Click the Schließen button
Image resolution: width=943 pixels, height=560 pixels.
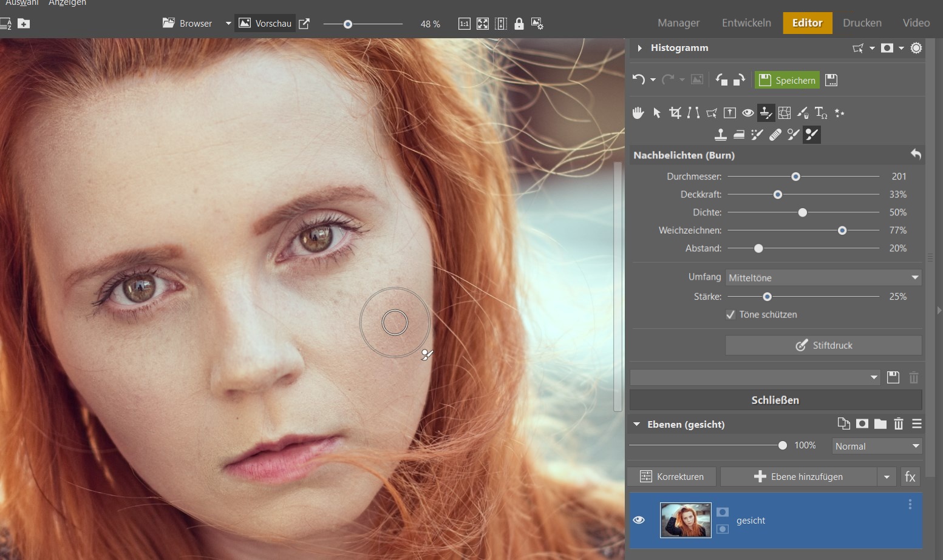[776, 400]
